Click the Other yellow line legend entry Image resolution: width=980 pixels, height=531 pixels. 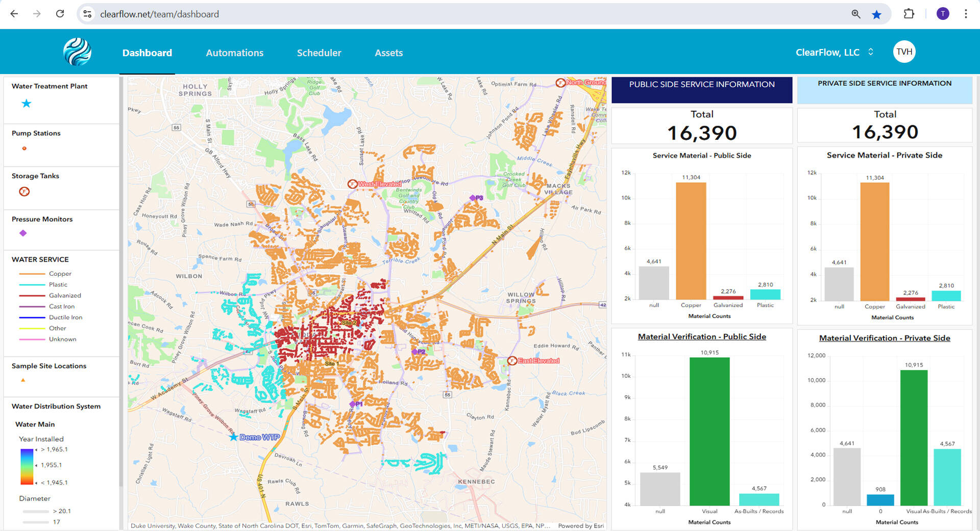pyautogui.click(x=42, y=328)
